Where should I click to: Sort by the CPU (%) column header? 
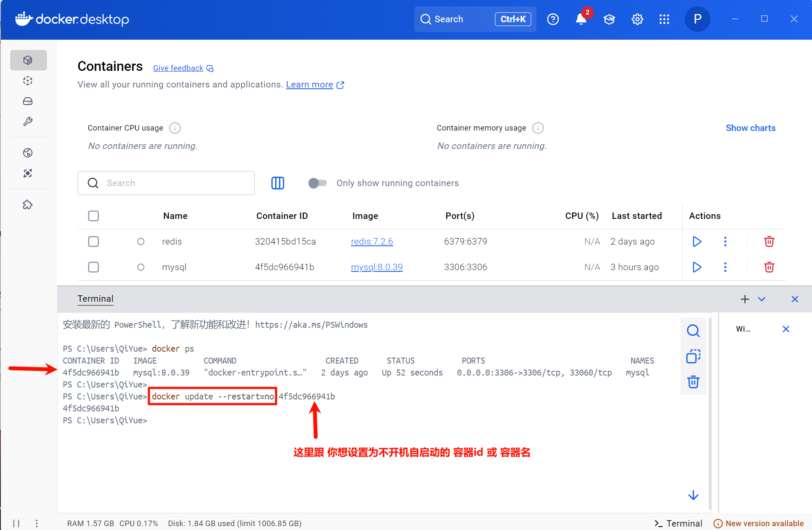pyautogui.click(x=582, y=216)
